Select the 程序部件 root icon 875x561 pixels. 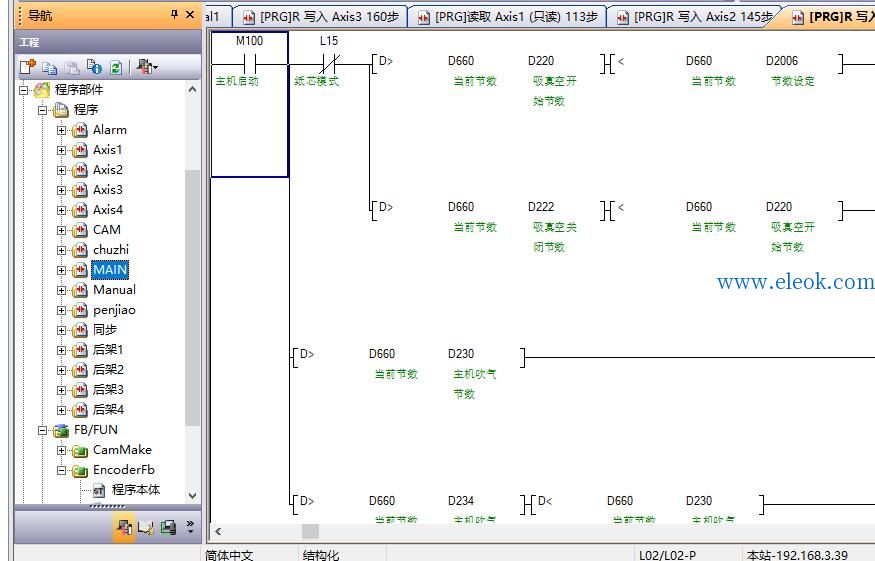pos(42,90)
